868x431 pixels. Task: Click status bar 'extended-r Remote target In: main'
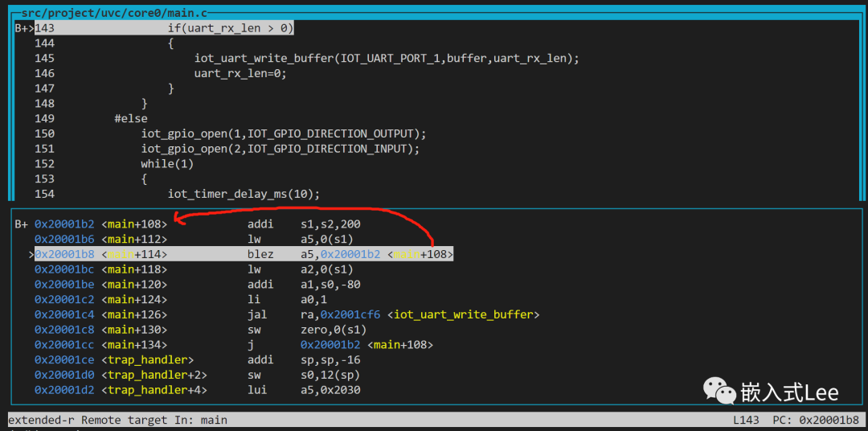(117, 420)
